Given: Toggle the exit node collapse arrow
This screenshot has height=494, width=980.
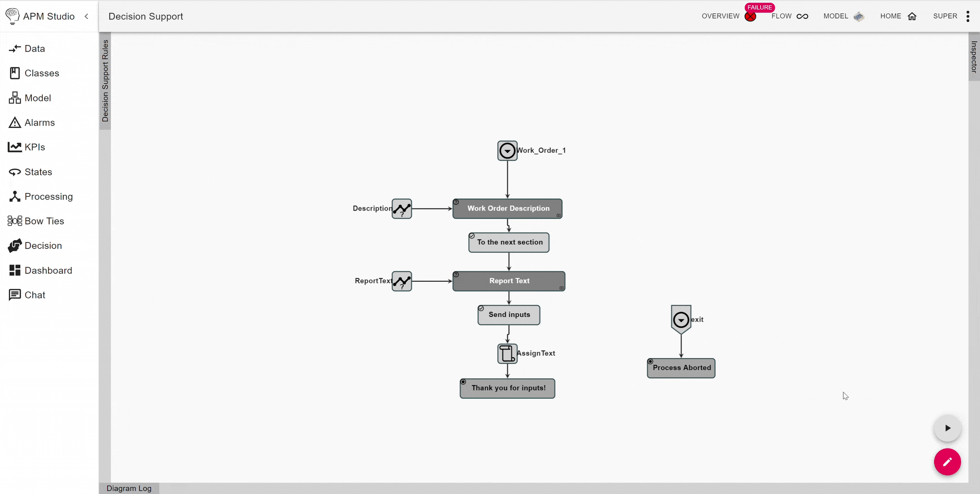Looking at the screenshot, I should pyautogui.click(x=681, y=320).
